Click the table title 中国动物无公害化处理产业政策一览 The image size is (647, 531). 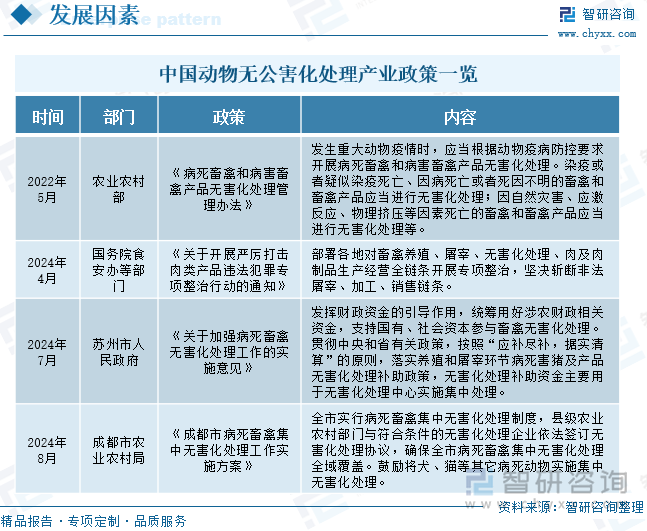[318, 74]
